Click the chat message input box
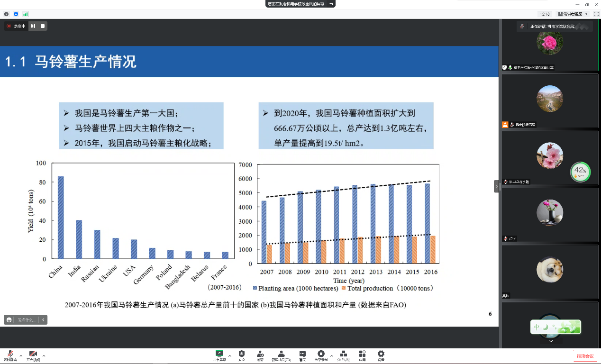601x364 pixels. [x=27, y=320]
